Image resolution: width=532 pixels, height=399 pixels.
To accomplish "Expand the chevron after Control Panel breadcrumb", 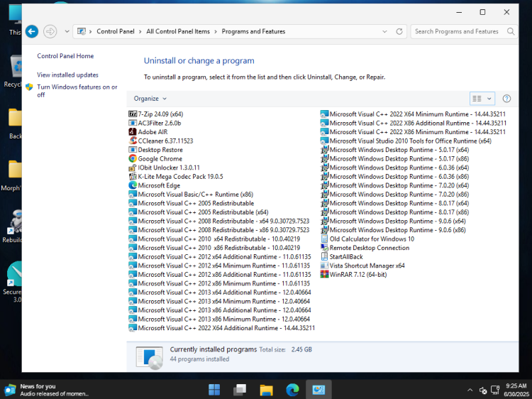I will point(140,31).
